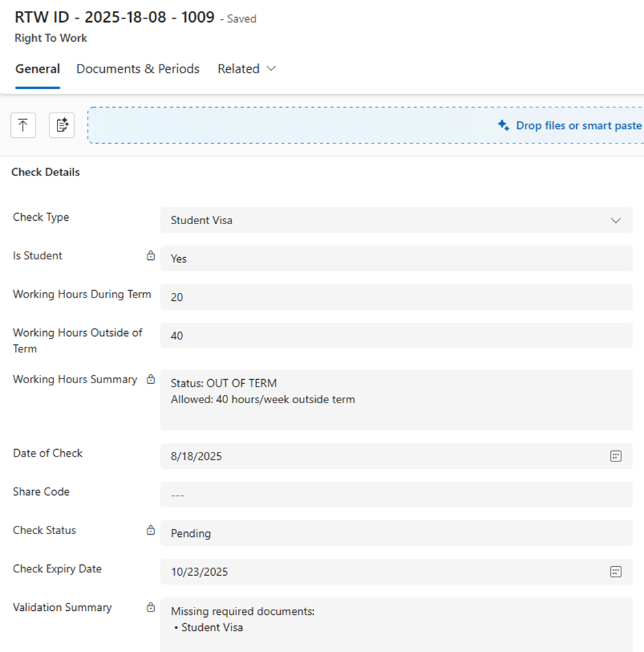Click the Date of Check value 8/18/2025
The image size is (644, 652).
[x=197, y=457]
